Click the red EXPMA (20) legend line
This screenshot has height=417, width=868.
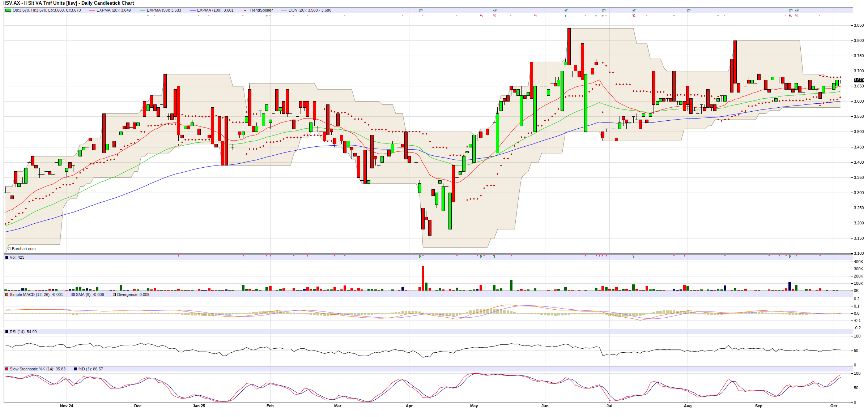tap(92, 10)
